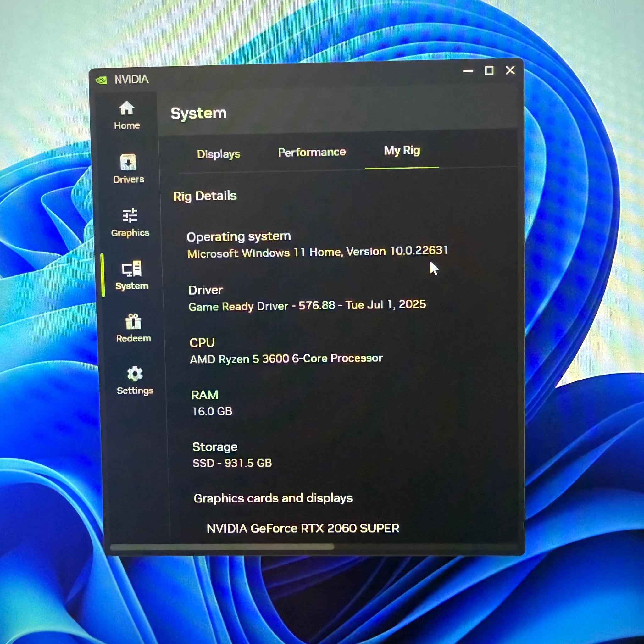Click the Storage label
The width and height of the screenshot is (644, 644).
[x=215, y=447]
